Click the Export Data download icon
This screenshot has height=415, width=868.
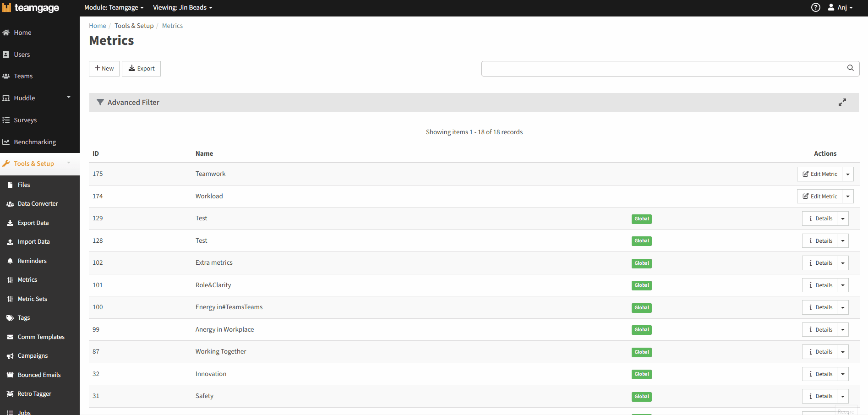(x=10, y=223)
